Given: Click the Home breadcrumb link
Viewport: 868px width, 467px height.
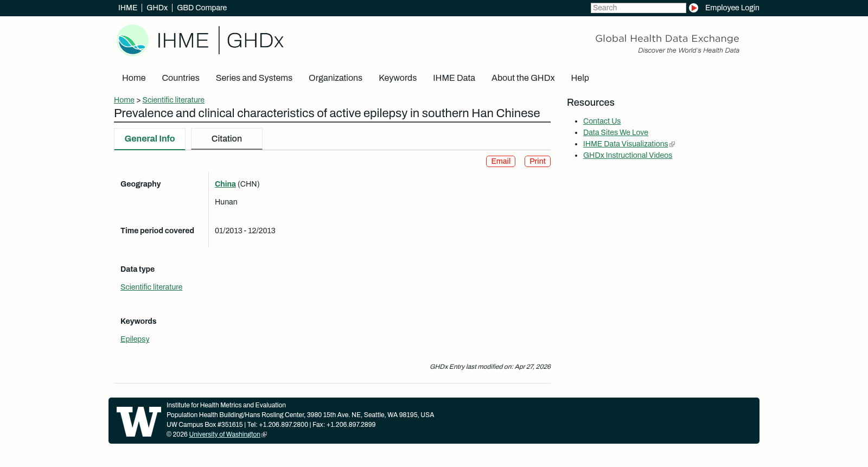Looking at the screenshot, I should 124,100.
